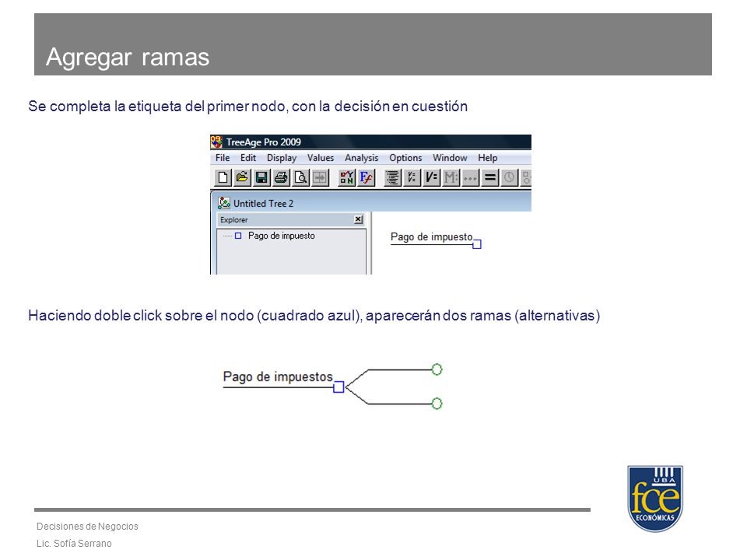Print using the printer toolbar icon

tap(281, 177)
